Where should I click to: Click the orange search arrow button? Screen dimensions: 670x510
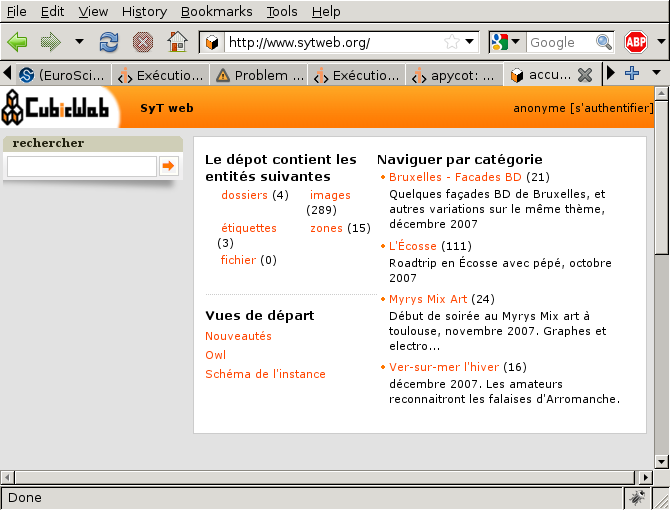168,166
